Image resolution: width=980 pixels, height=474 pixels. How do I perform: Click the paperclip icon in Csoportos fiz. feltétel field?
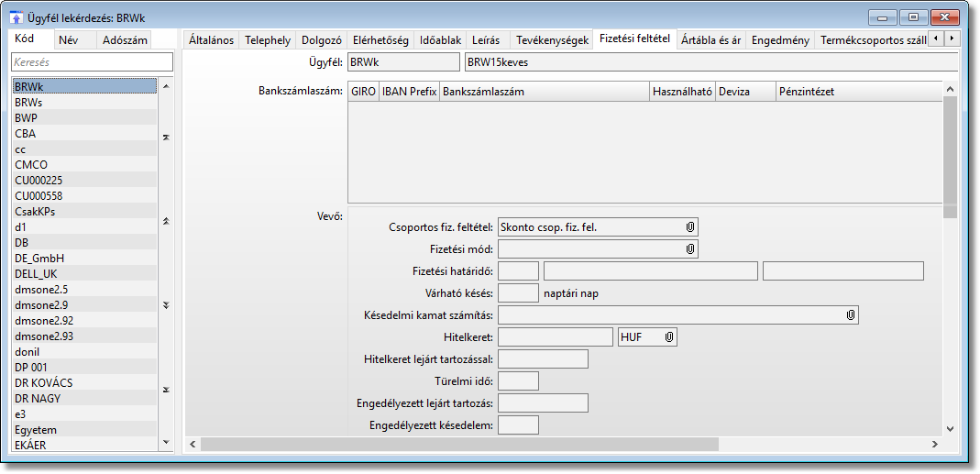690,227
